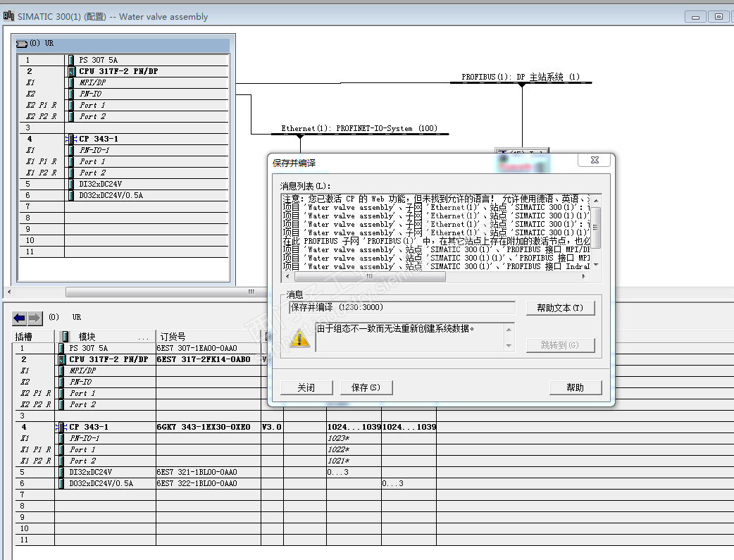The image size is (734, 560).
Task: Select PS 307 5A module icon in rack
Action: 71,60
